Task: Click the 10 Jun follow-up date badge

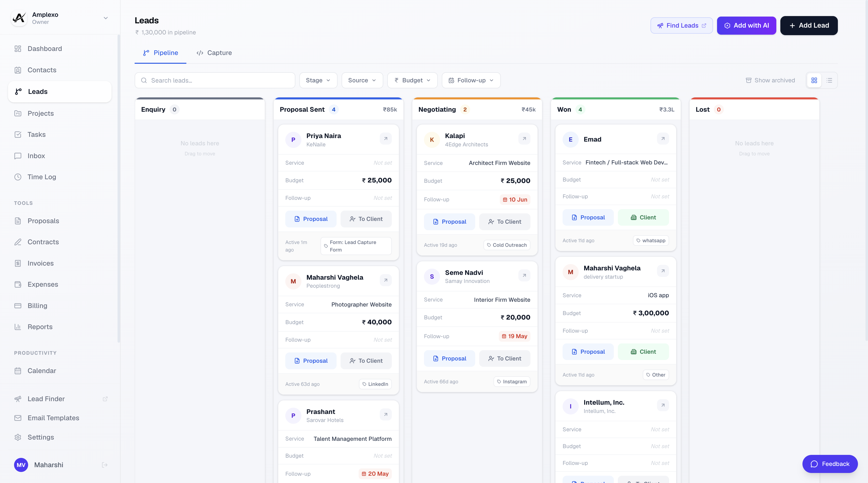Action: point(515,199)
